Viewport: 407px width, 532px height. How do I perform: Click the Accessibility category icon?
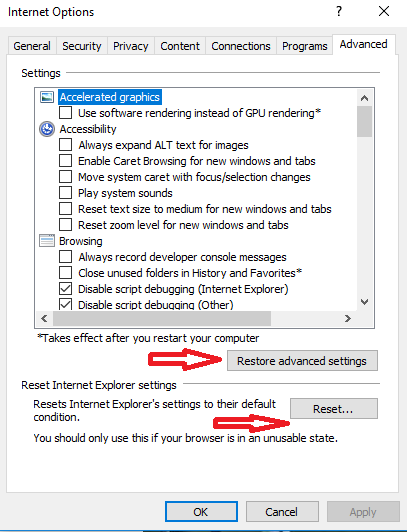point(47,129)
